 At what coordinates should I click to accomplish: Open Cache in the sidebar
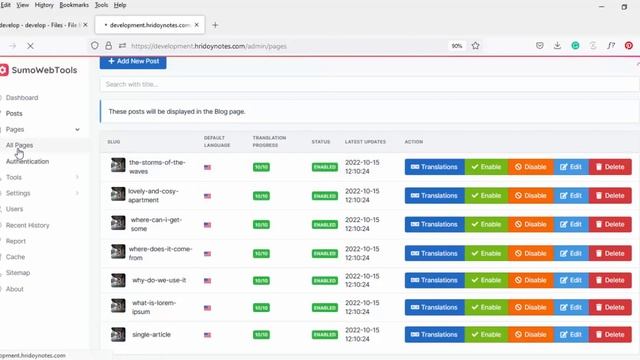15,257
